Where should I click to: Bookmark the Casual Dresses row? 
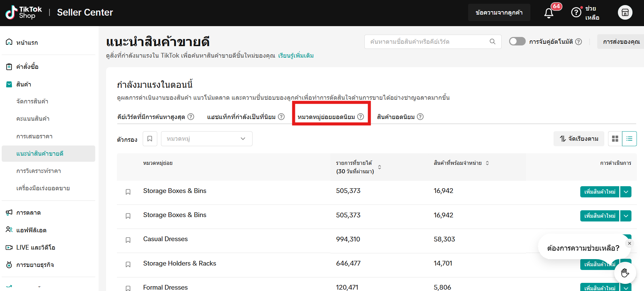tap(128, 240)
